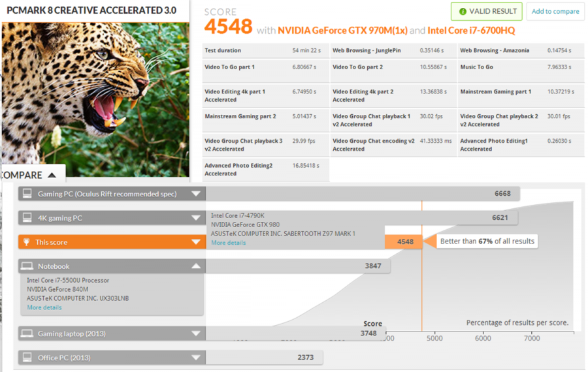
Task: Click the Test duration row label
Action: coord(223,50)
